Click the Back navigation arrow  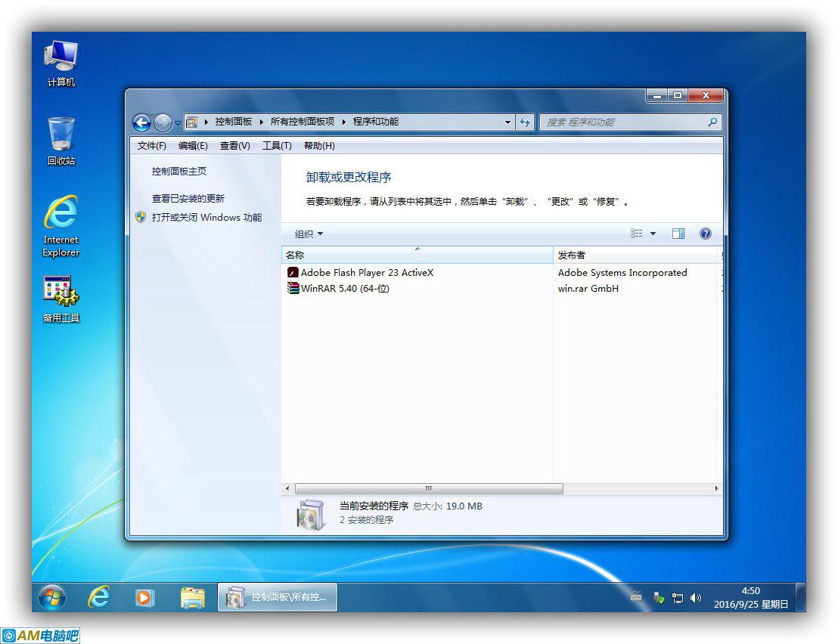pyautogui.click(x=141, y=122)
